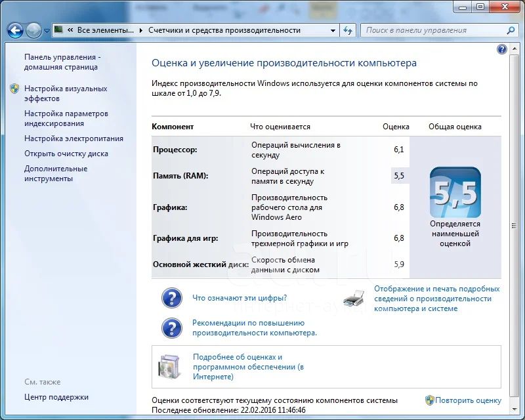Click the processor score 6,1
Image resolution: width=525 pixels, height=420 pixels.
pos(399,150)
